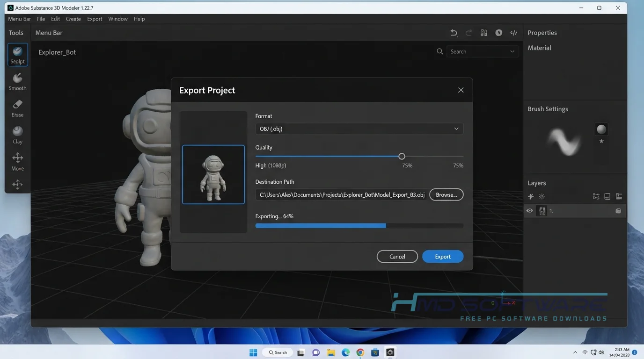
Task: Toggle visibility of layer 1
Action: tap(530, 211)
